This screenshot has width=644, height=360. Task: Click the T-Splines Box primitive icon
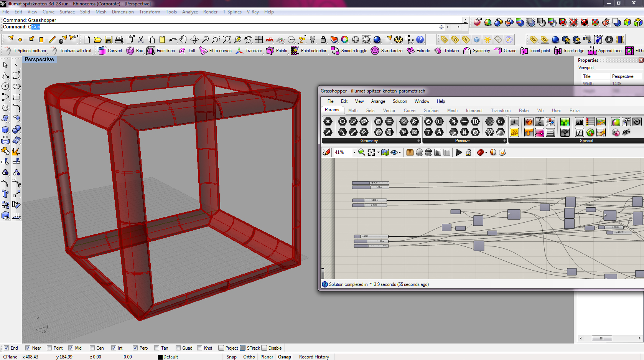tap(130, 51)
